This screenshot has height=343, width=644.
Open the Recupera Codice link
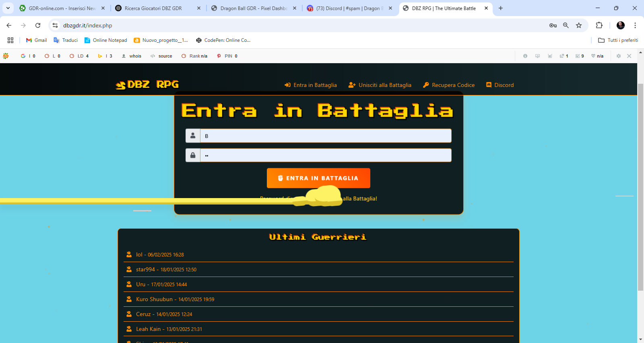click(449, 85)
